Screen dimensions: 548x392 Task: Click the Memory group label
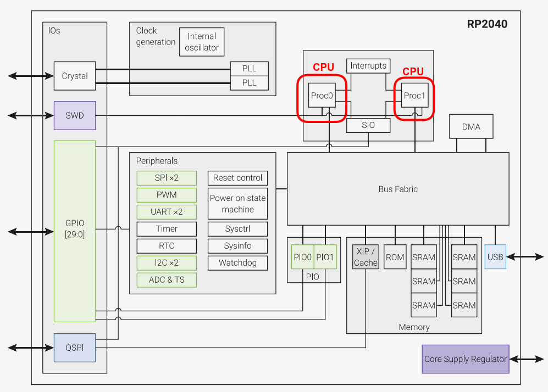(x=414, y=327)
